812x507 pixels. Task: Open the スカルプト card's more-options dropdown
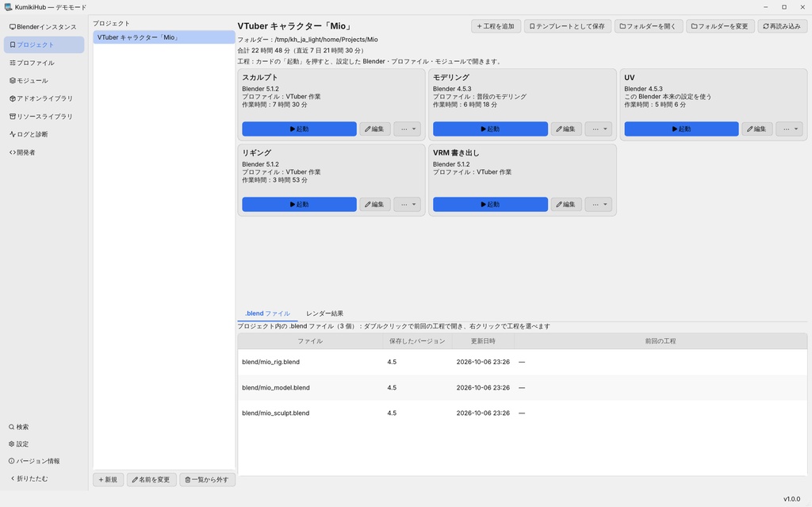pos(408,129)
